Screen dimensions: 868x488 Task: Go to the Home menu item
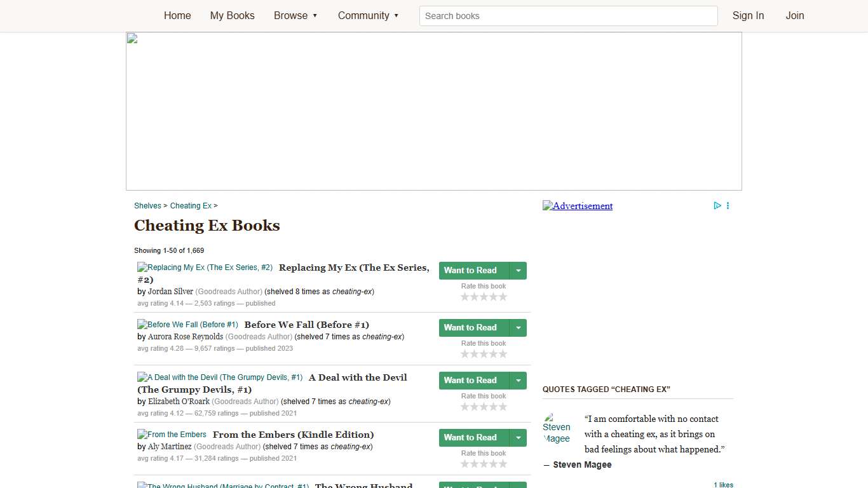[x=177, y=15]
